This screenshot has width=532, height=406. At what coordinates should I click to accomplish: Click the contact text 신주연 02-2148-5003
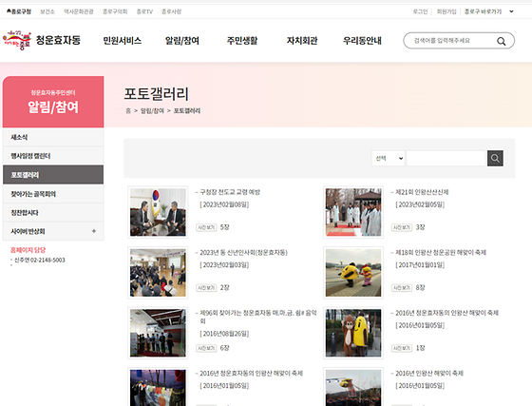click(x=39, y=260)
